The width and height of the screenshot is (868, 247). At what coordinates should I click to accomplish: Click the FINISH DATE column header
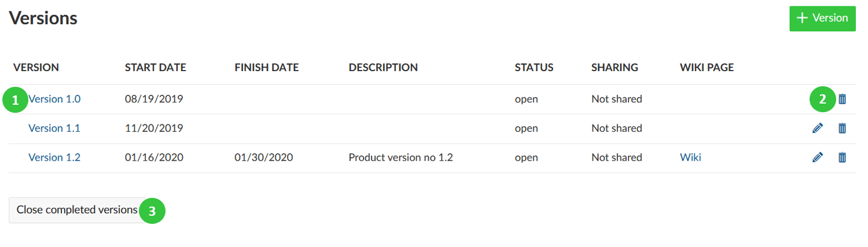(266, 68)
